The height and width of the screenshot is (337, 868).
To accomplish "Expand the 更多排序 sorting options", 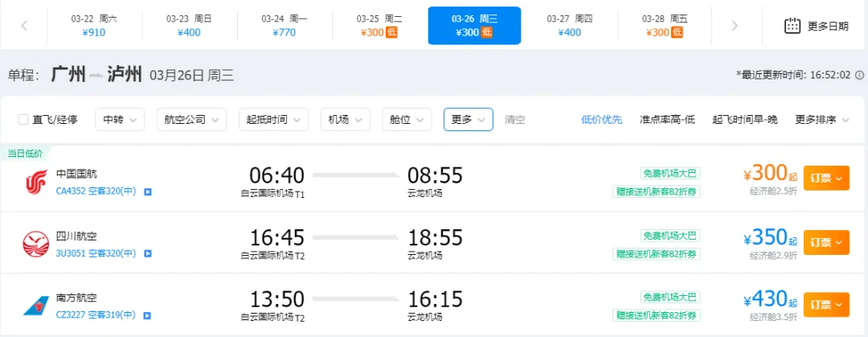I will click(x=823, y=119).
